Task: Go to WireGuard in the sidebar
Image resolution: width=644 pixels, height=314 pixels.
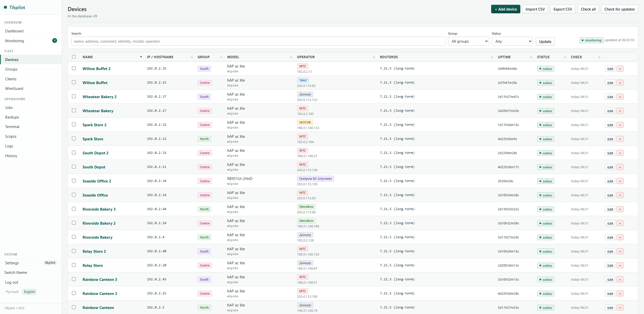Action: point(14,89)
